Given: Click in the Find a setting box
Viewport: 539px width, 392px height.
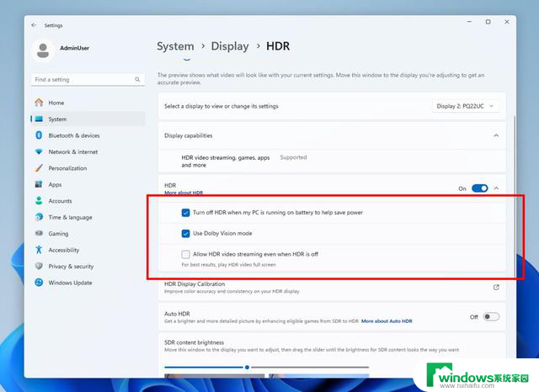Looking at the screenshot, I should pyautogui.click(x=88, y=79).
